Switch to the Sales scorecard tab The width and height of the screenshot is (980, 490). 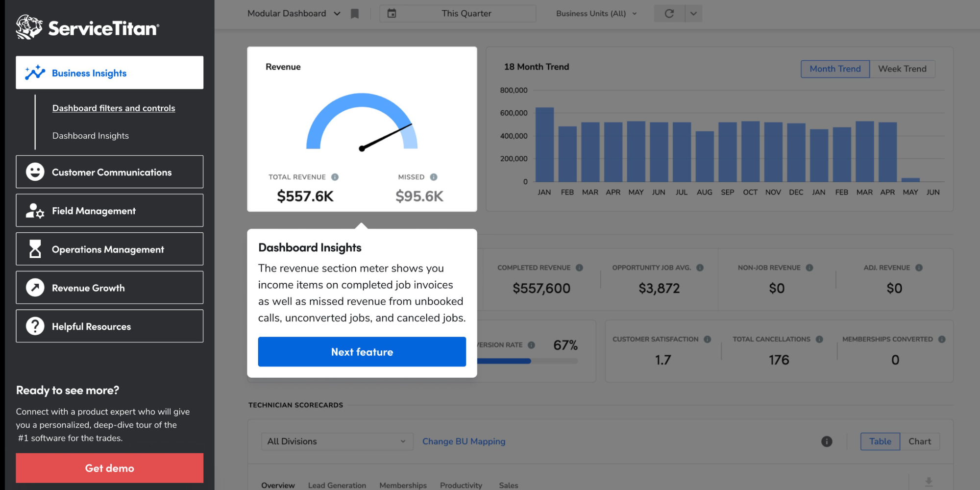[x=509, y=485]
